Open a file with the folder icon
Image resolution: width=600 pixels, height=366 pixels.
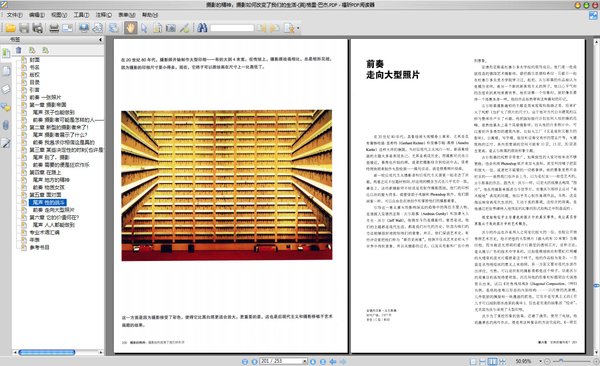(x=10, y=28)
